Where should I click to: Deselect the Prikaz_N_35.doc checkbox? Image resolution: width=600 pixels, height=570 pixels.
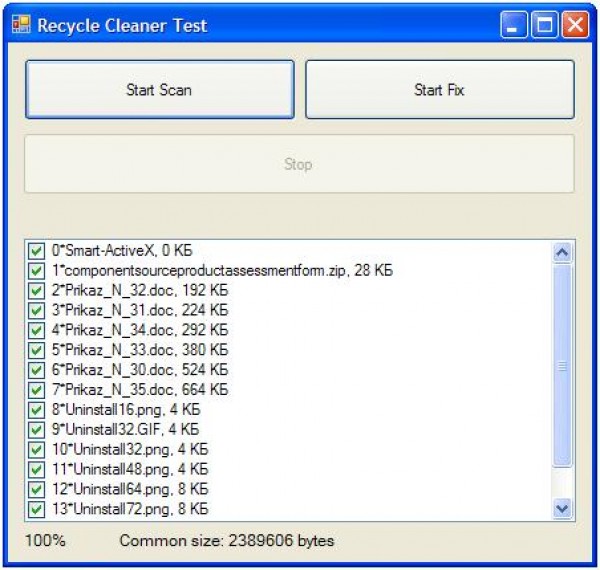tap(37, 389)
